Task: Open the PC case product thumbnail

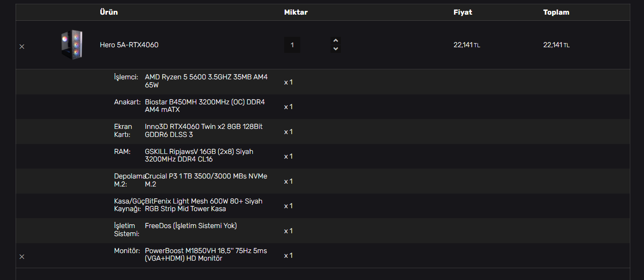Action: coord(72,45)
